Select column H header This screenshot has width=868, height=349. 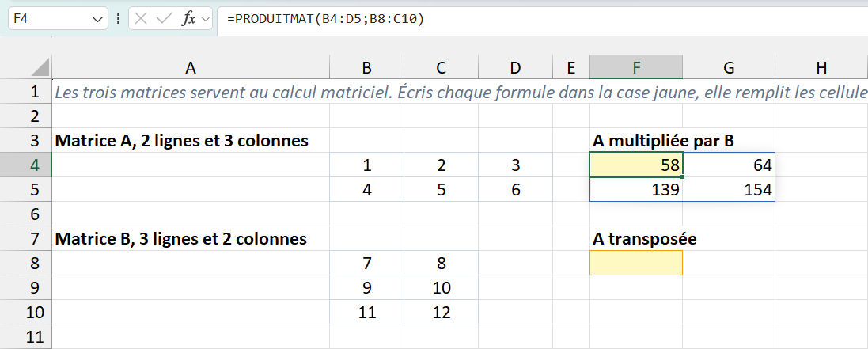(x=821, y=67)
